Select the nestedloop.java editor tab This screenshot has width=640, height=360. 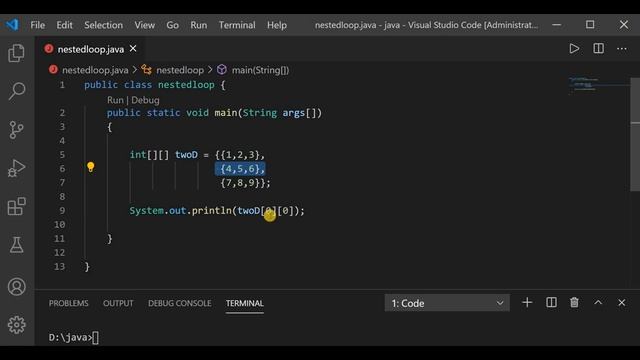click(91, 49)
